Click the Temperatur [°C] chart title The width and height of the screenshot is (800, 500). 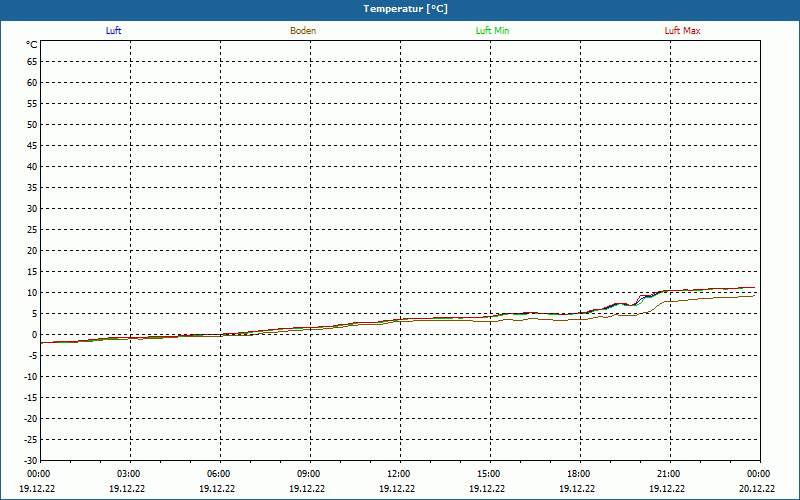[406, 9]
